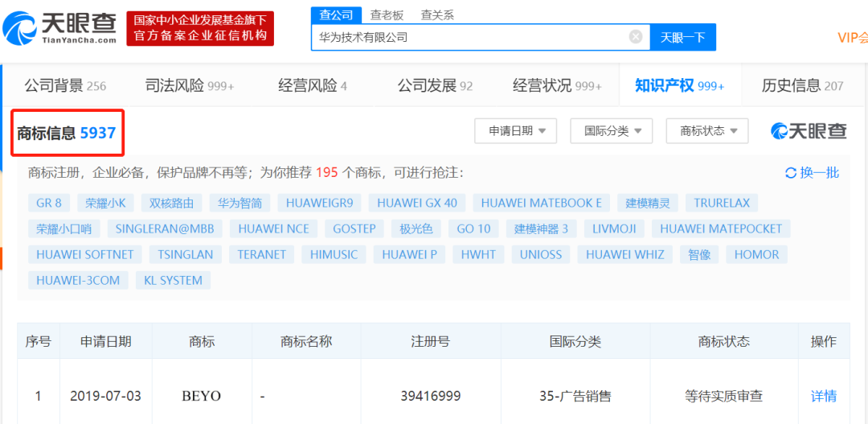This screenshot has width=868, height=424.
Task: Click the refresh icon next to 换一批
Action: coord(791,173)
